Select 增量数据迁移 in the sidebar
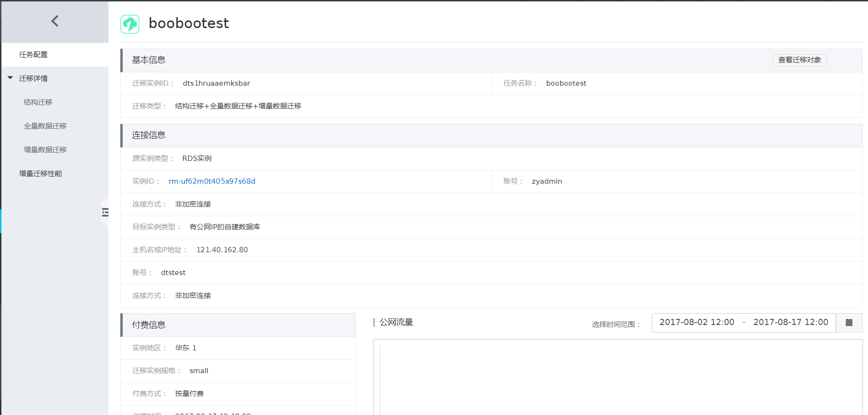 point(45,150)
